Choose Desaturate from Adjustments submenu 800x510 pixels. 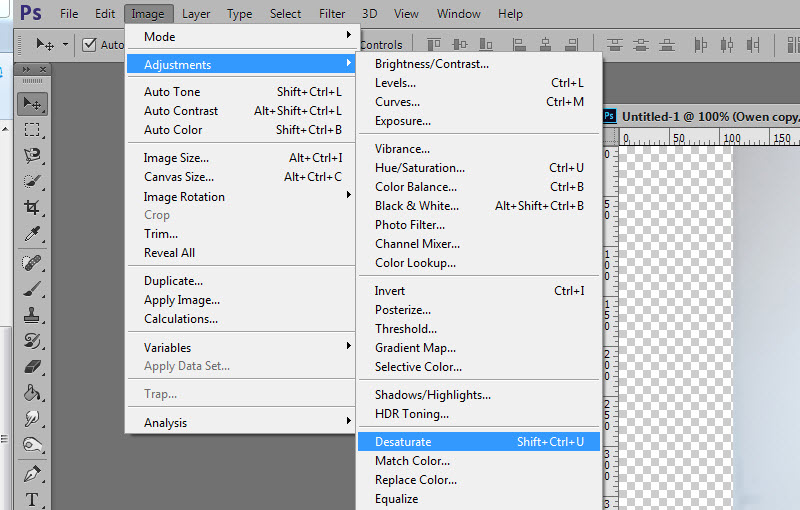pos(479,442)
